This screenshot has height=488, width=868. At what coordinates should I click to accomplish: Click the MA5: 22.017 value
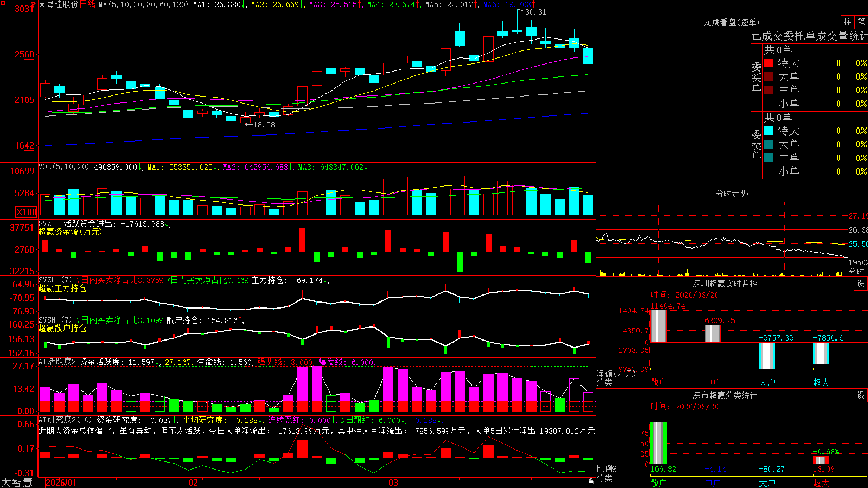click(x=452, y=4)
